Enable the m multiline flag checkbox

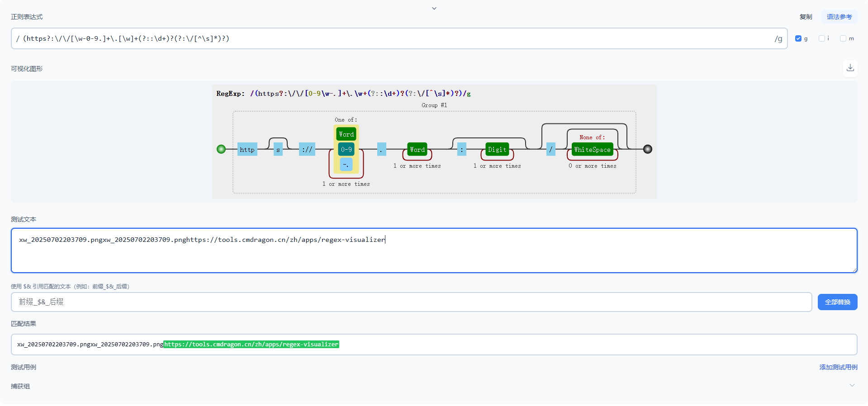pos(843,38)
